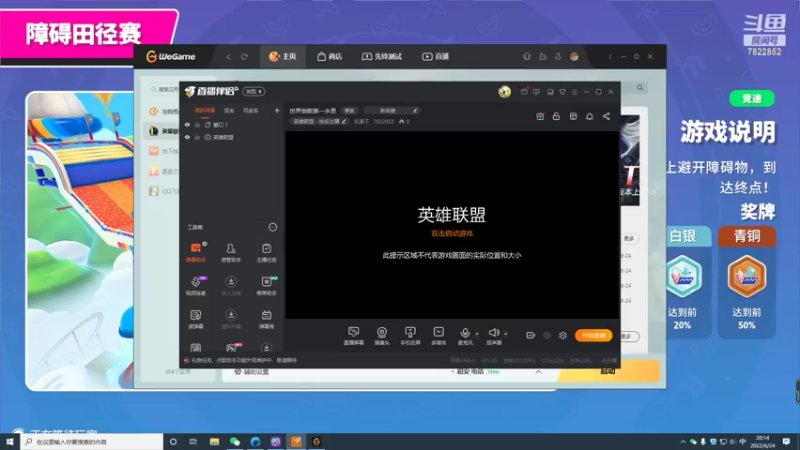Open the gift box icon in header

coord(540,116)
